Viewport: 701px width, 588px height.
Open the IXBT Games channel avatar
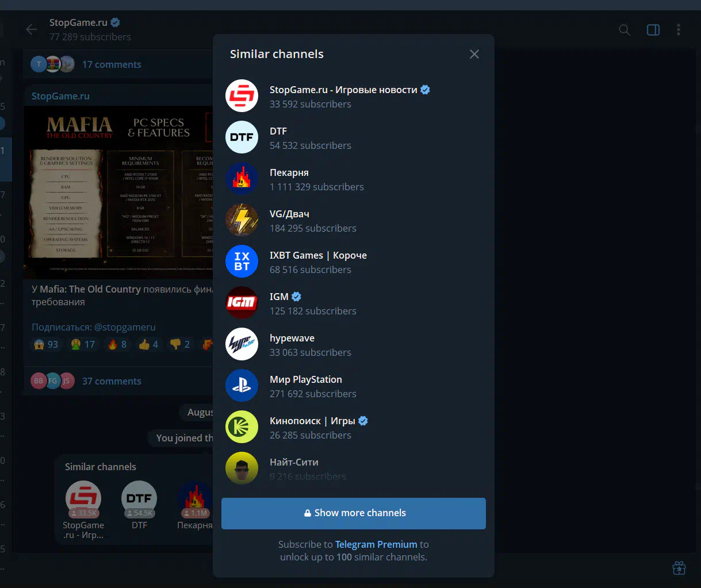(242, 262)
